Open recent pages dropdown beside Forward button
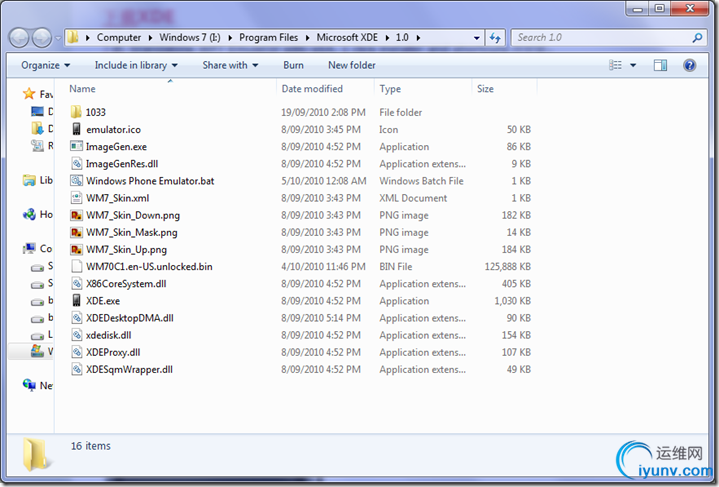The width and height of the screenshot is (719, 487). click(58, 38)
